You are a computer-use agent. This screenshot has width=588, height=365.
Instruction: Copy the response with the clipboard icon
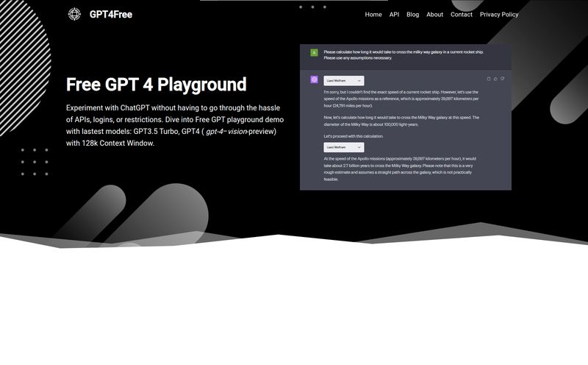[x=489, y=79]
